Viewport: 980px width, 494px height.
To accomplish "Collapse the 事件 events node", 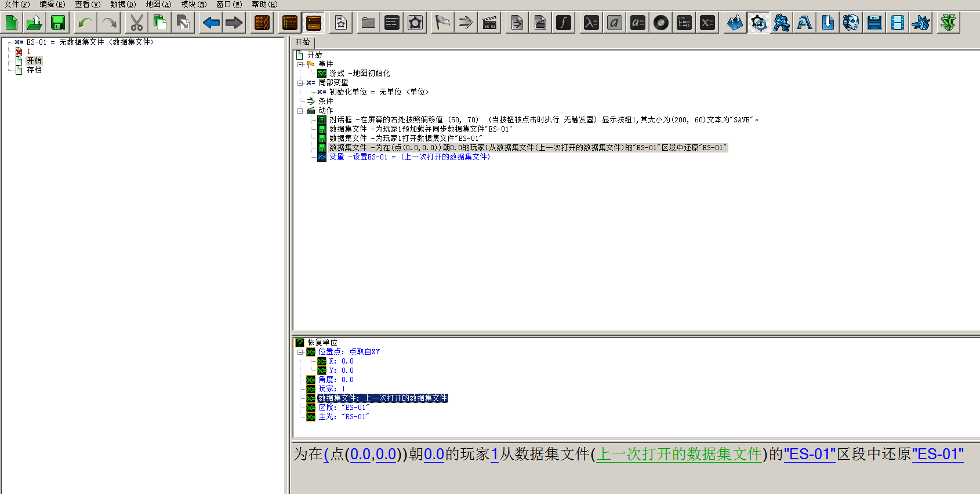I will [x=300, y=64].
